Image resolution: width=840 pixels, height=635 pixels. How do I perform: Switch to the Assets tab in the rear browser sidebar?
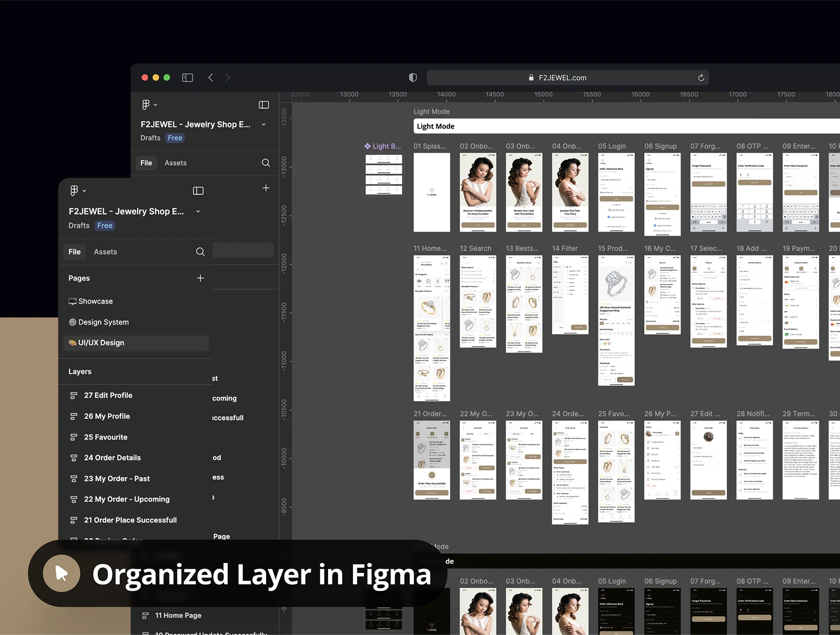point(175,163)
